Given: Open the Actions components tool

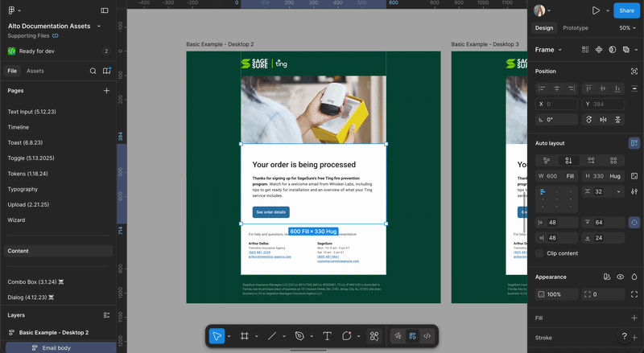Looking at the screenshot, I should pyautogui.click(x=374, y=336).
